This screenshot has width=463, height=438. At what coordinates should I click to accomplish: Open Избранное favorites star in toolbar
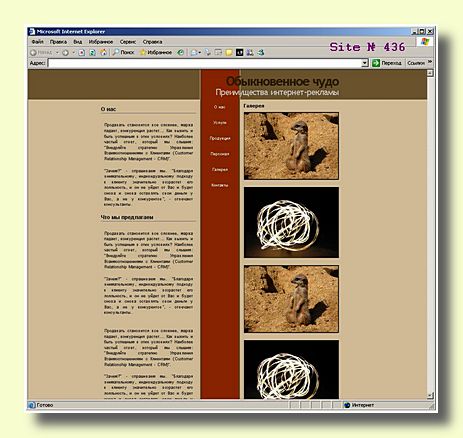(156, 52)
